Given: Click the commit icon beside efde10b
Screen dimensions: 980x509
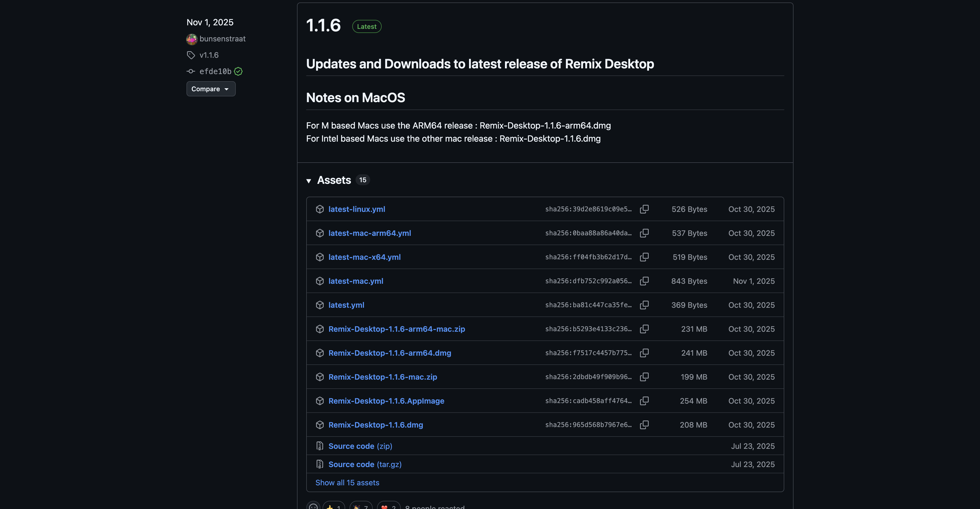Looking at the screenshot, I should click(x=191, y=71).
